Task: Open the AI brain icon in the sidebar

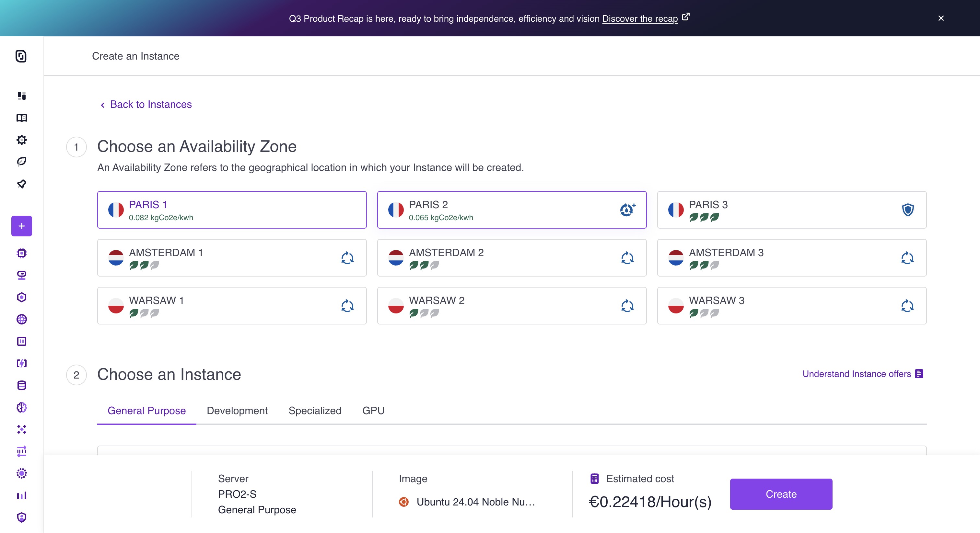Action: [22, 408]
